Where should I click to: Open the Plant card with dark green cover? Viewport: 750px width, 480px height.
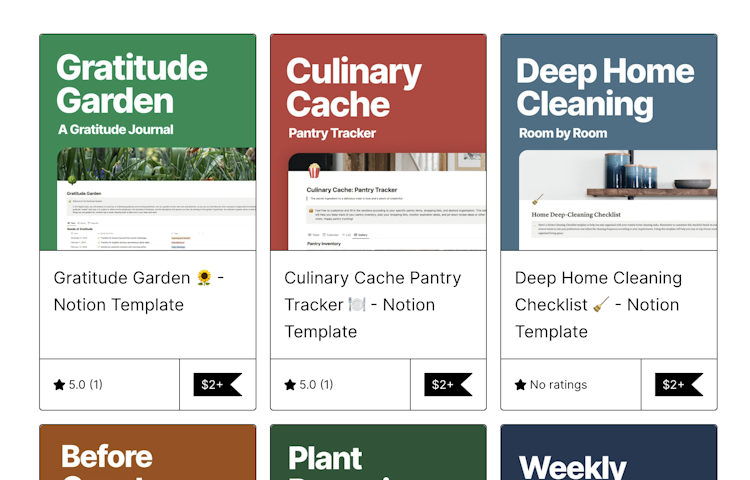(x=378, y=452)
